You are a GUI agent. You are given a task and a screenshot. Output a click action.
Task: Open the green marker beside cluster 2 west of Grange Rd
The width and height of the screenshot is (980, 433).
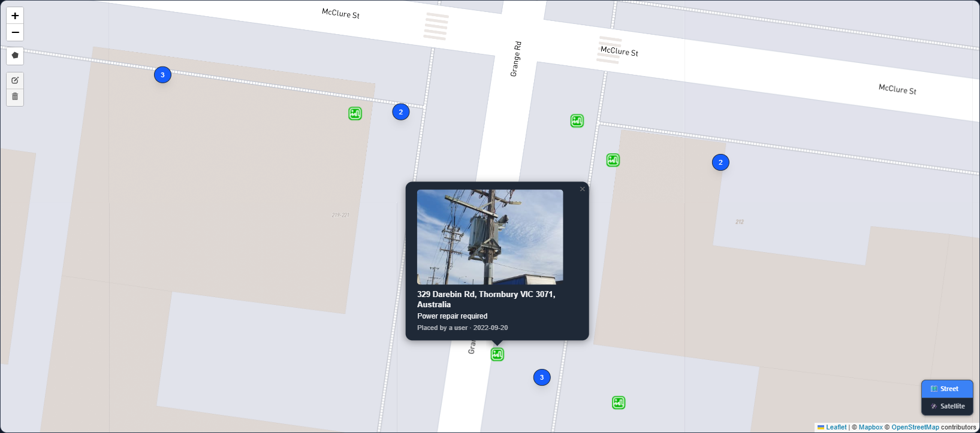point(355,113)
